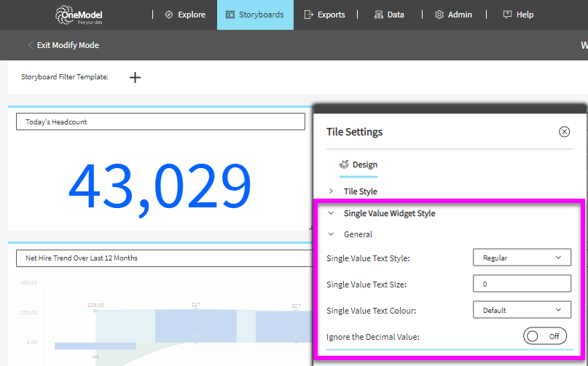Edit the Net Hire Trend tile title
This screenshot has height=366, width=588.
164,258
